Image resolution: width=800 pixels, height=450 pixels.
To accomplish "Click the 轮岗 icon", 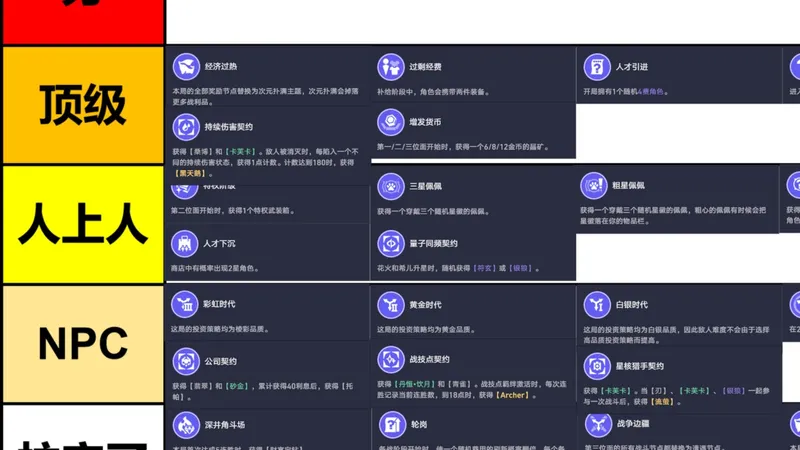I will 392,424.
